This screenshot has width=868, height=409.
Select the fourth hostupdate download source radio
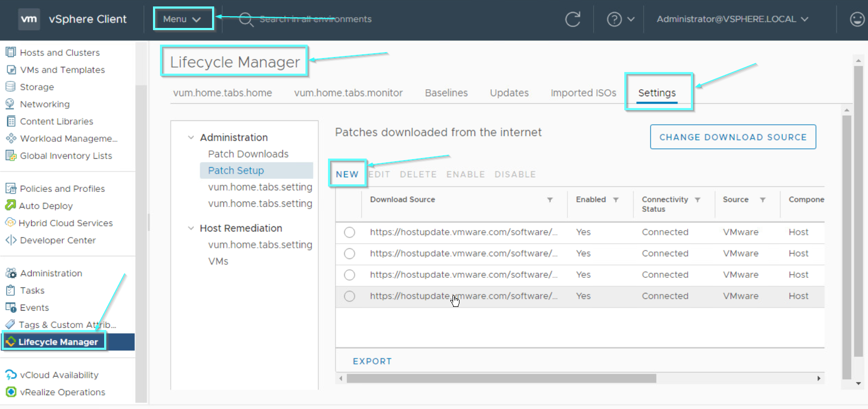349,296
